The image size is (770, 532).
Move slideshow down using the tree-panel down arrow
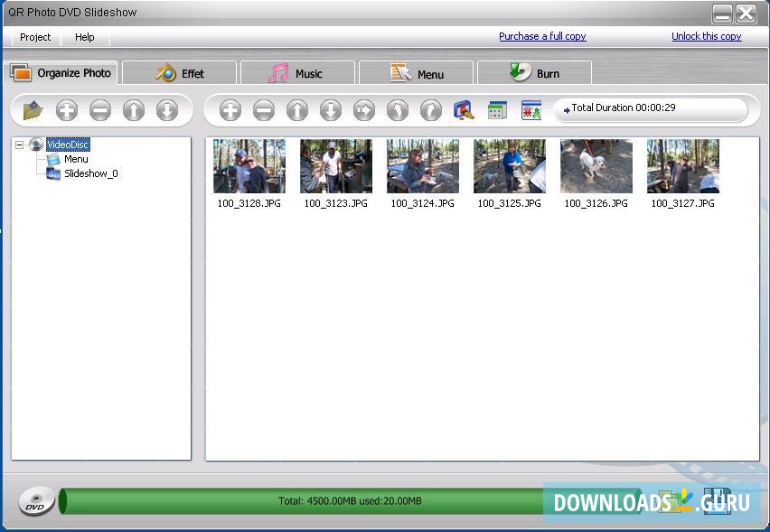point(167,110)
